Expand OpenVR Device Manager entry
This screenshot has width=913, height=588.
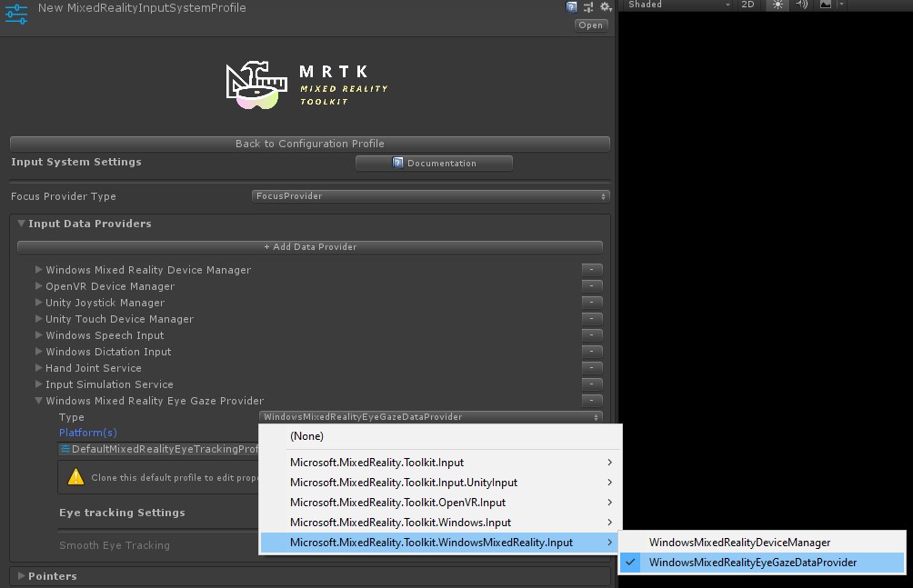click(x=38, y=286)
